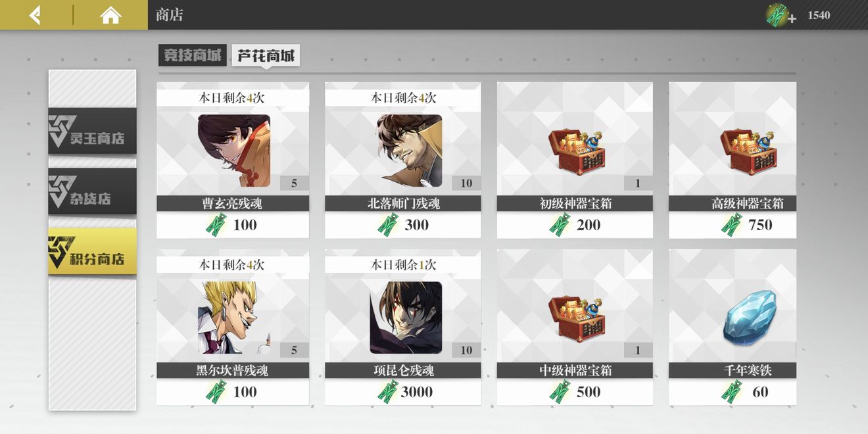Purchase 千年寒铁 for 60 points
This screenshot has width=868, height=434.
pyautogui.click(x=733, y=392)
